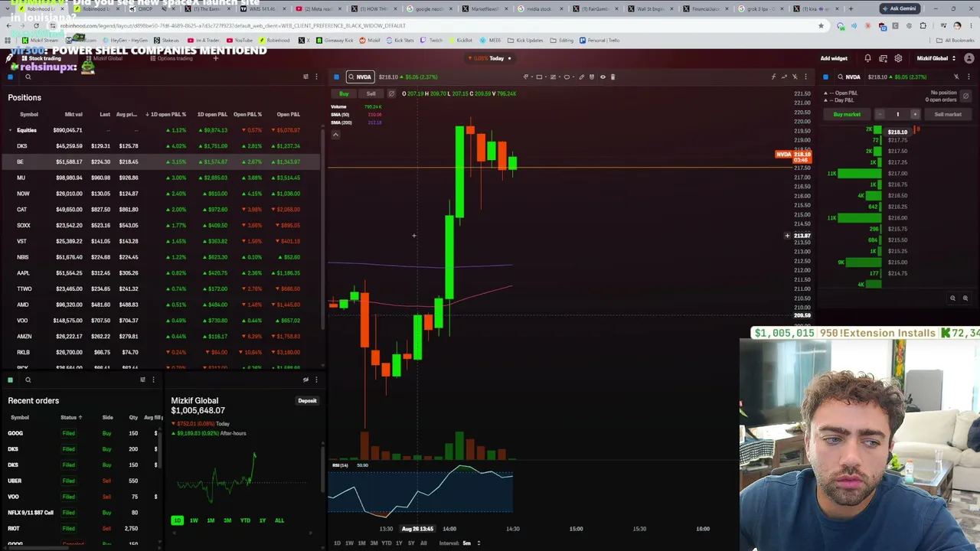Open the chart Interval 5m dropdown
Viewport: 980px width, 551px height.
460,543
